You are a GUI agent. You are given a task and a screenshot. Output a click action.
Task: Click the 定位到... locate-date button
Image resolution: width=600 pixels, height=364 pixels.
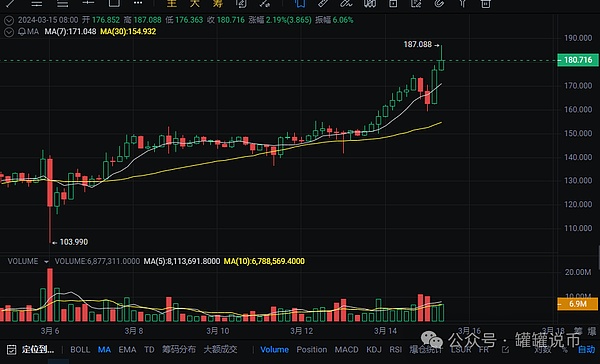[x=38, y=349]
